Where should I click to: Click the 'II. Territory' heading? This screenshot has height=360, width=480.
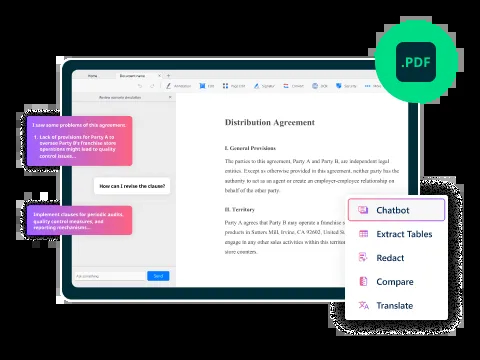point(240,210)
